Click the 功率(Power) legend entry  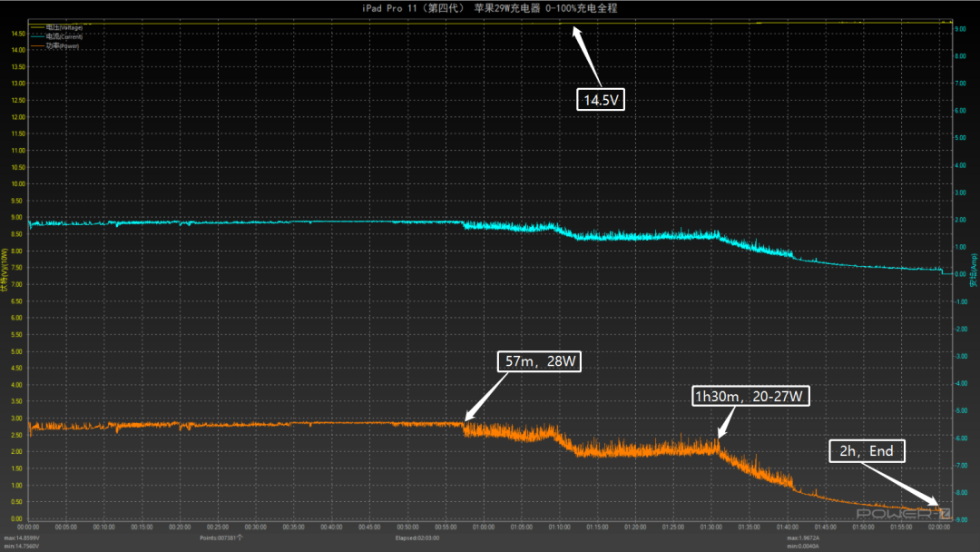pyautogui.click(x=55, y=45)
